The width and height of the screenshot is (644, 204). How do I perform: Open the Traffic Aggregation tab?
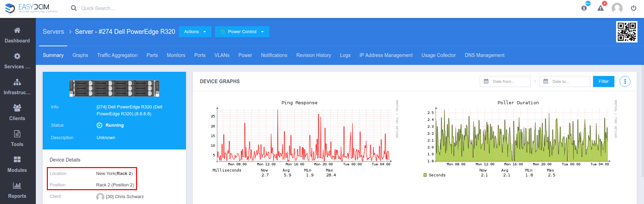point(117,55)
